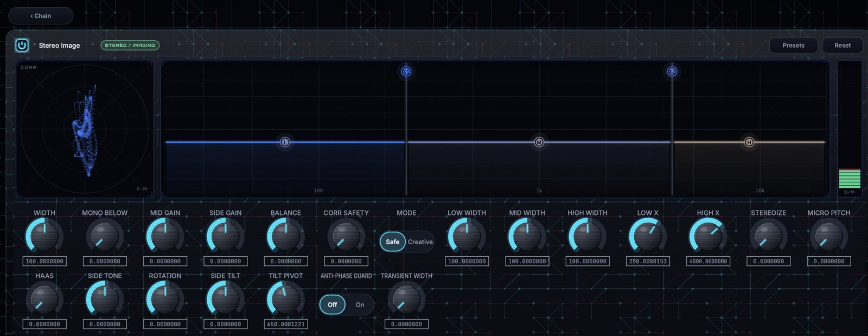The image size is (868, 336).
Task: Select the L low band node
Action: point(285,142)
